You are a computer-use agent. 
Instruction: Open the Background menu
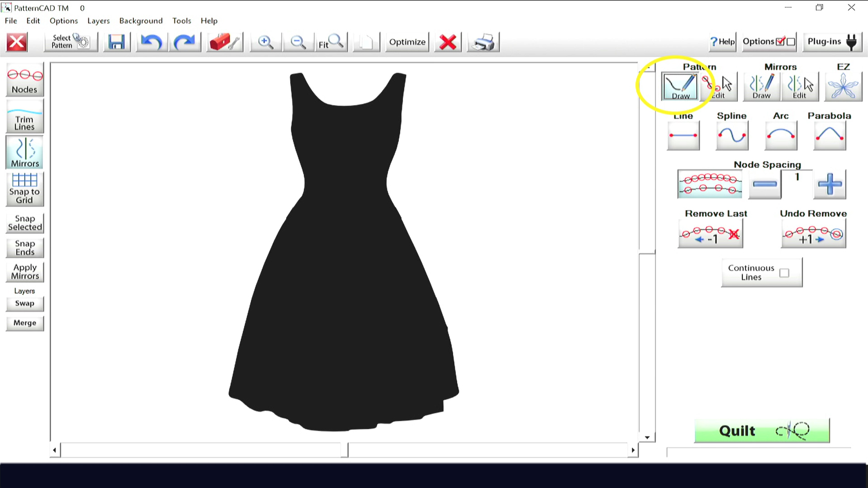point(141,21)
